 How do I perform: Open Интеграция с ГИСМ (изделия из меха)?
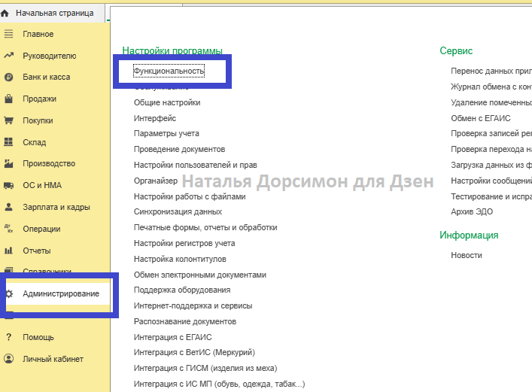point(205,368)
